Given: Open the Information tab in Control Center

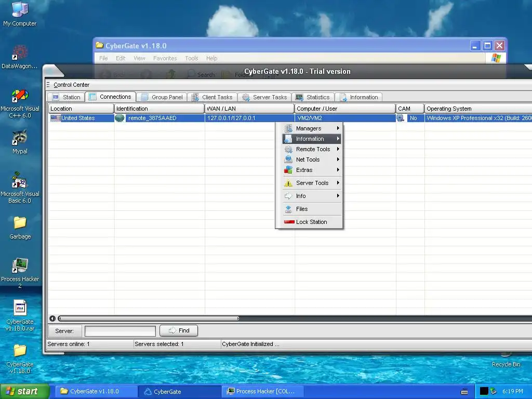Looking at the screenshot, I should pos(359,97).
